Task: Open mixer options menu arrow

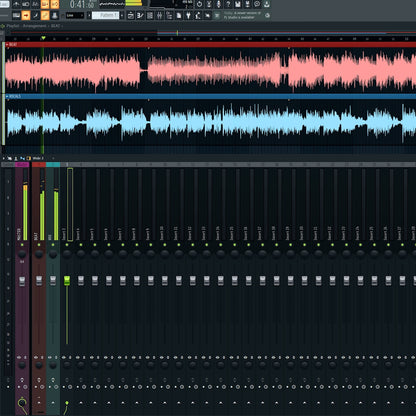Action: click(4, 158)
